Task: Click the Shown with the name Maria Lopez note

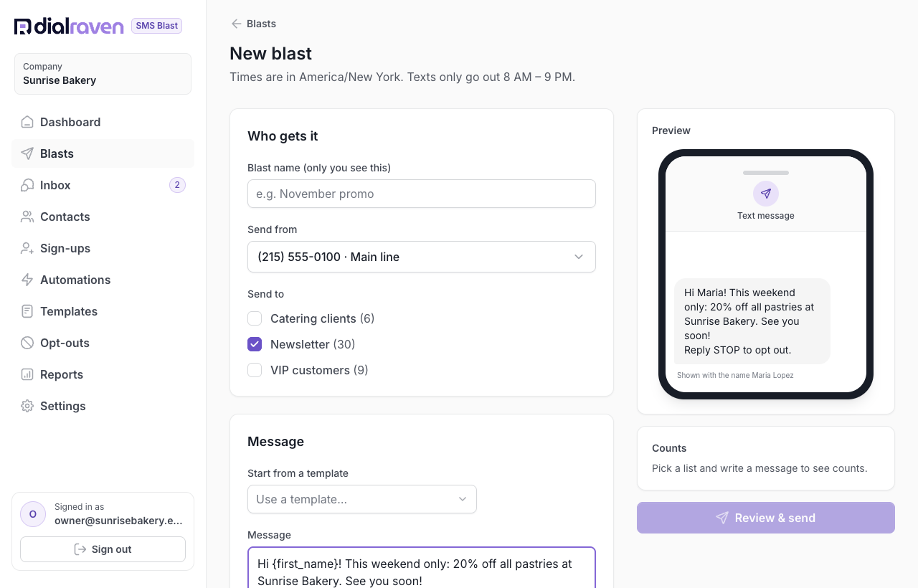Action: click(x=735, y=375)
